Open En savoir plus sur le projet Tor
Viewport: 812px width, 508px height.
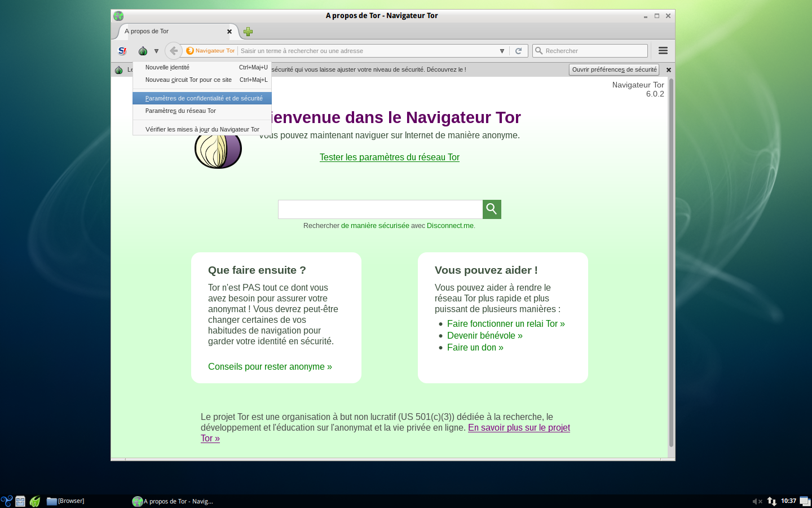[519, 428]
